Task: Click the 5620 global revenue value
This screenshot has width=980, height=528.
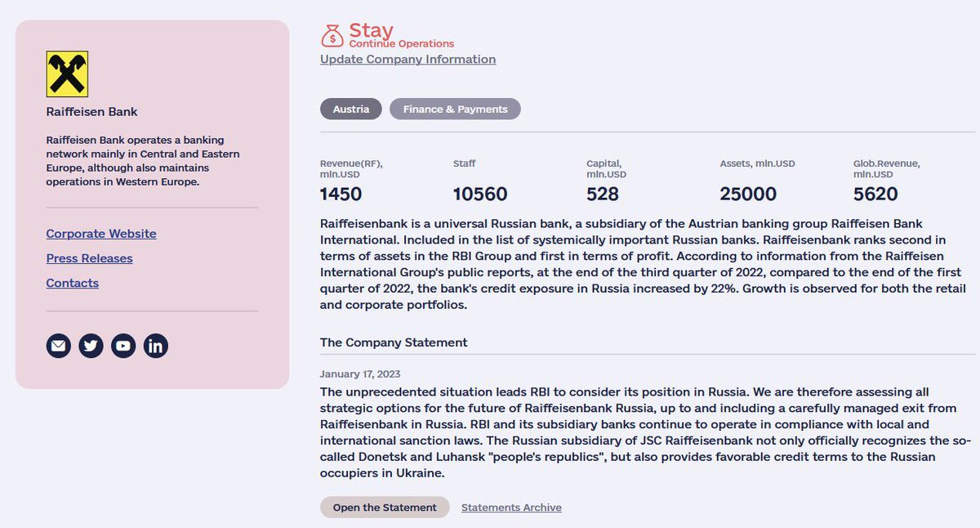Action: pyautogui.click(x=875, y=195)
